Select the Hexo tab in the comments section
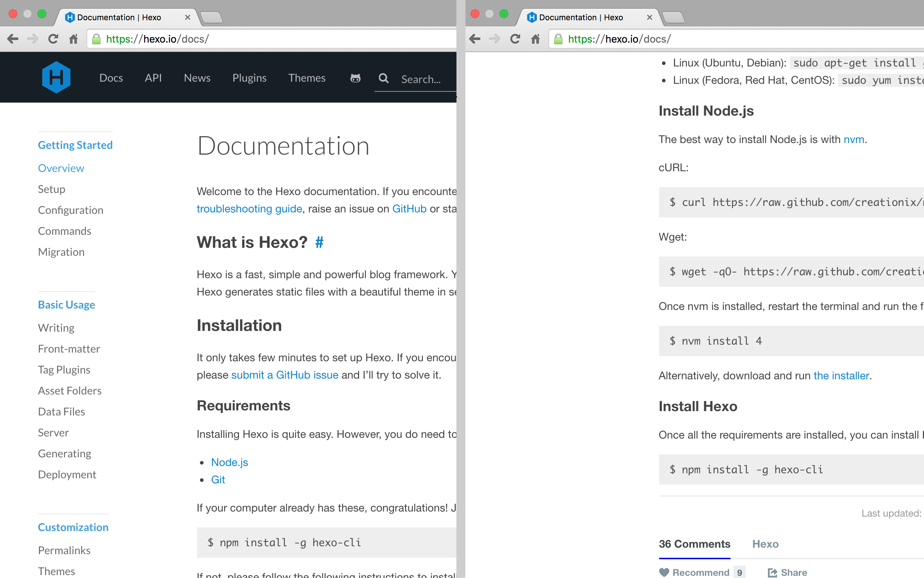The height and width of the screenshot is (578, 924). 765,544
